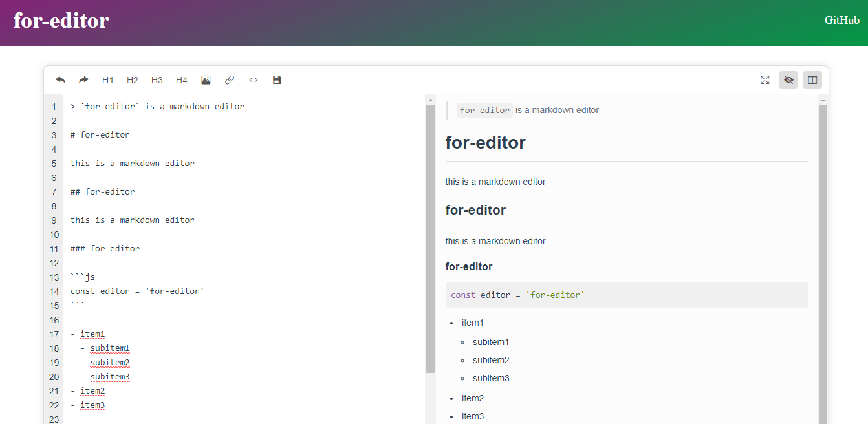Click '- subitem1' in source editor

(105, 348)
